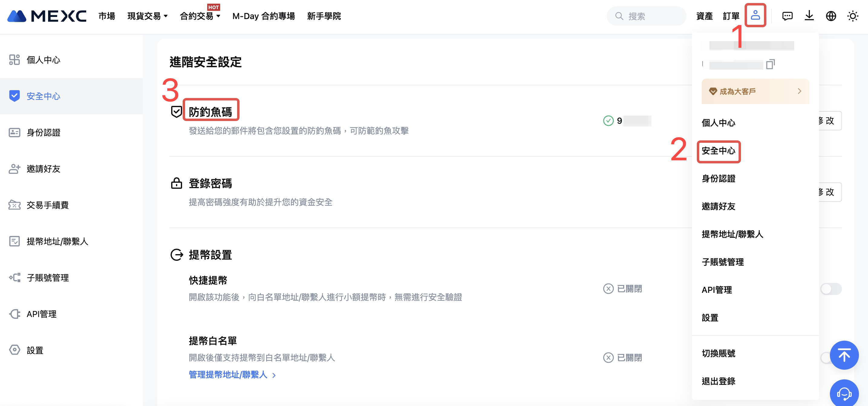
Task: Click the search magnifier icon
Action: (619, 16)
